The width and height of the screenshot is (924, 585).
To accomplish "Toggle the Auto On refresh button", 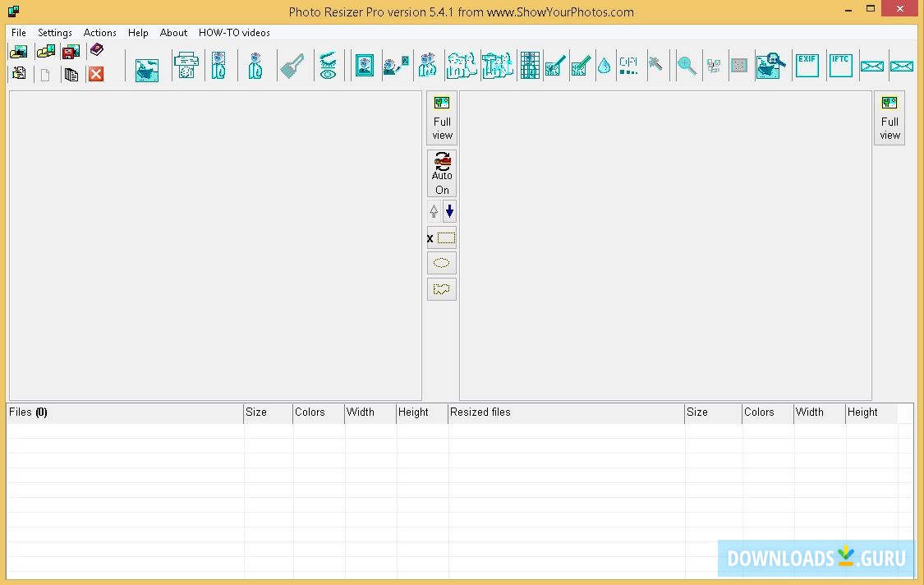I will [x=442, y=173].
